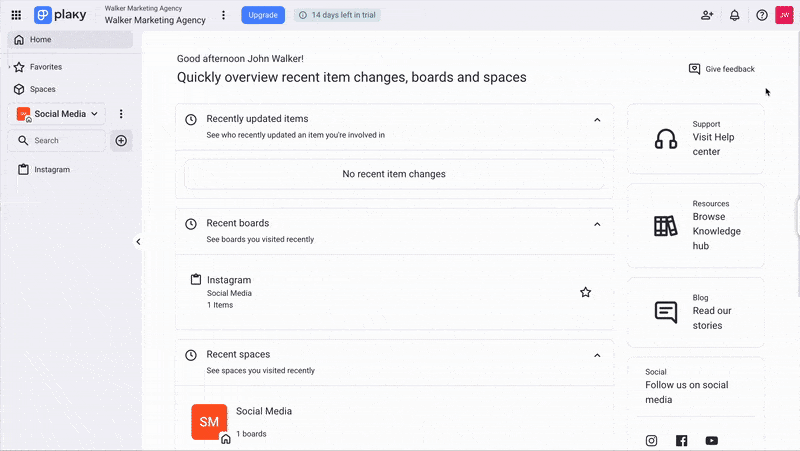
Task: Click the Upgrade button
Action: tap(263, 15)
